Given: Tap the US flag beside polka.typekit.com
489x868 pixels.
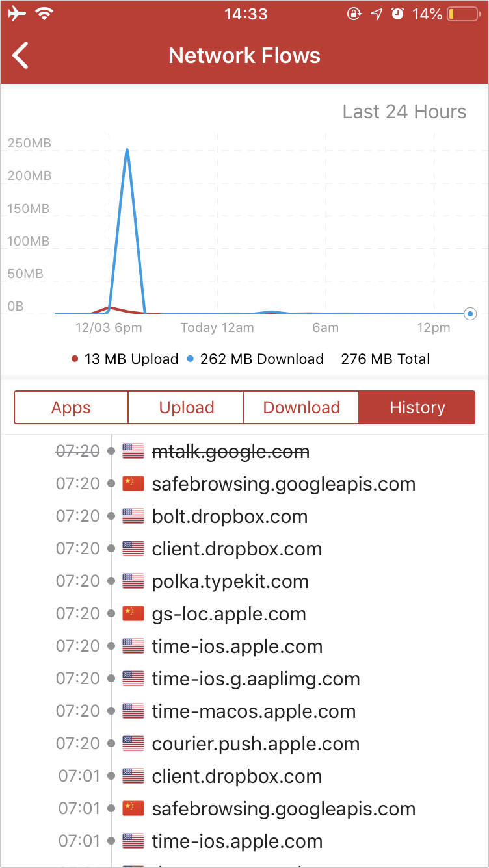Looking at the screenshot, I should coord(133,581).
